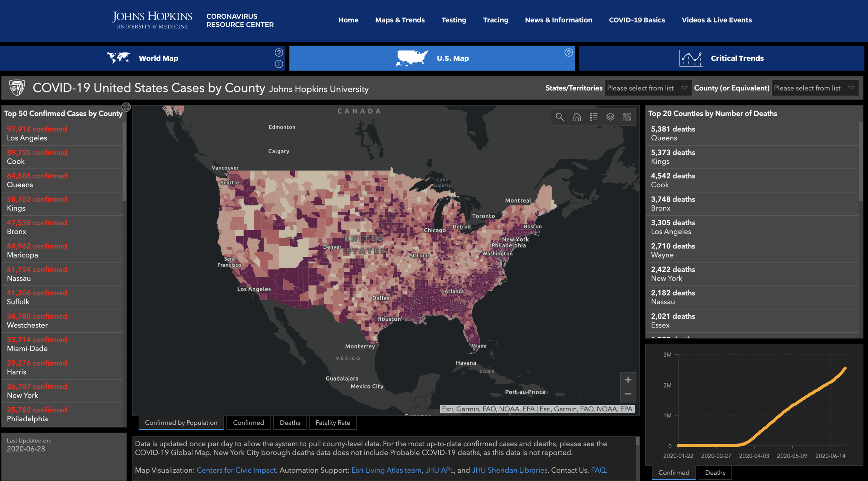Screen dimensions: 868x481
Task: Select Bronx 3,748 deaths row
Action: [752, 204]
